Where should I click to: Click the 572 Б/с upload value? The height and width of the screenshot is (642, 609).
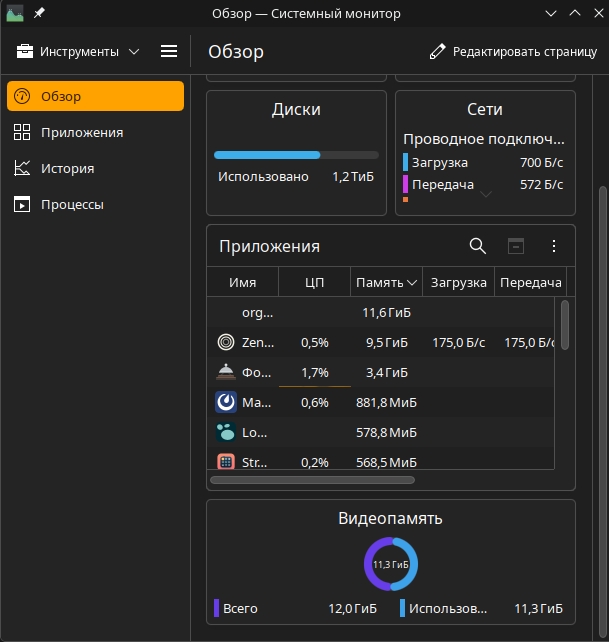click(x=541, y=185)
